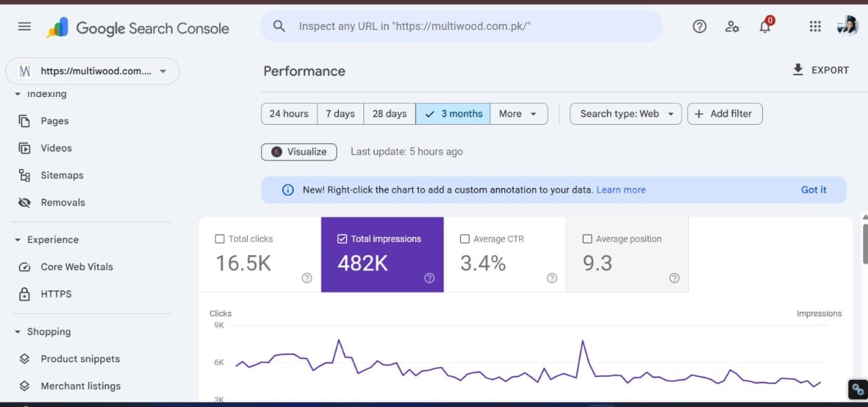Click the Export download icon

coord(798,70)
